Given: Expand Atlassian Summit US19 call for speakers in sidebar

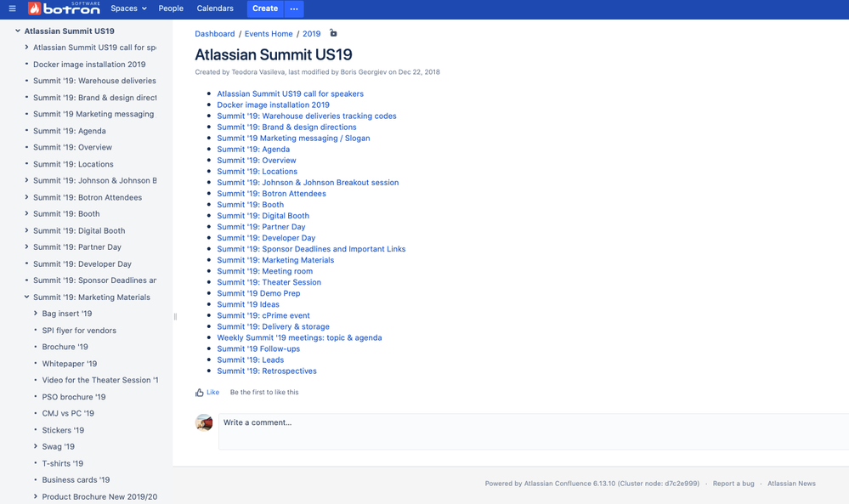Looking at the screenshot, I should tap(26, 48).
